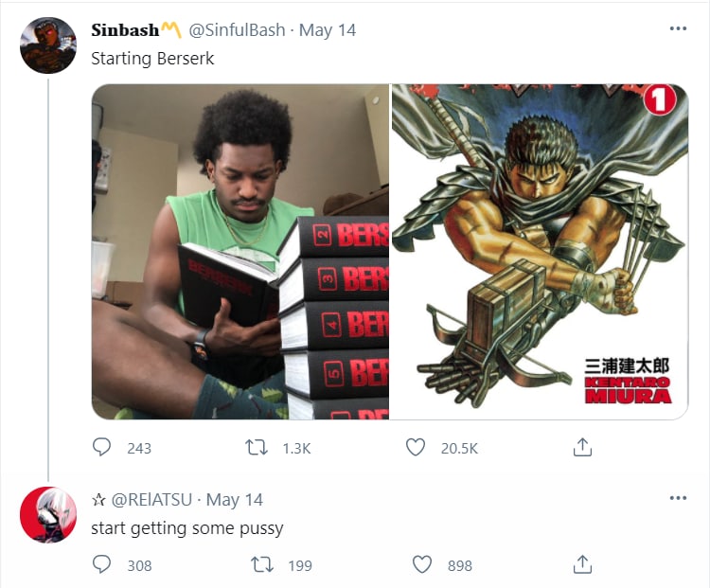
Task: Open the May 14 timestamp on the reply
Action: pyautogui.click(x=235, y=500)
